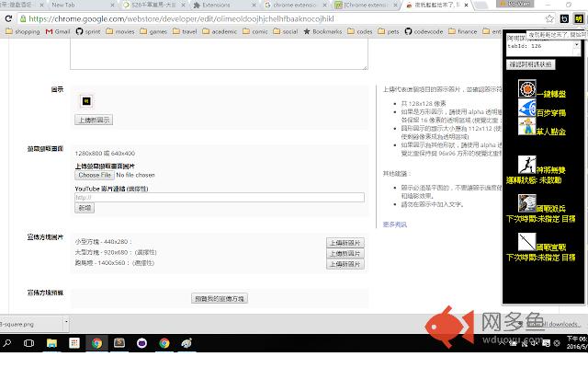Close the active tab with its X

point(466,5)
